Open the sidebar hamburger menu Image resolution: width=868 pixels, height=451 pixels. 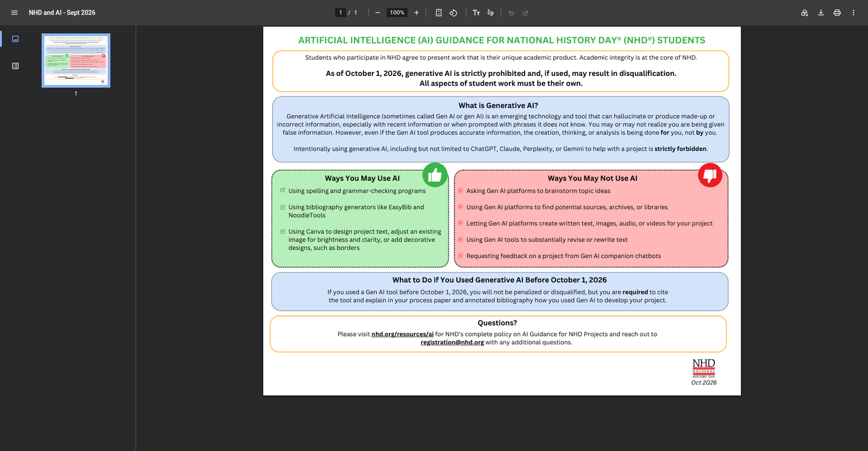point(15,12)
